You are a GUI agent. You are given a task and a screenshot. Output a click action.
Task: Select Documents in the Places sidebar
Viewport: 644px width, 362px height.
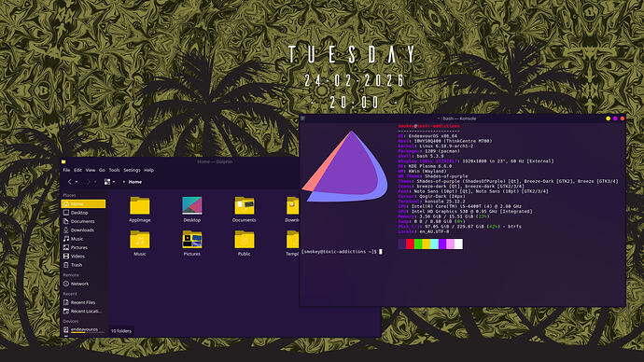tap(83, 221)
